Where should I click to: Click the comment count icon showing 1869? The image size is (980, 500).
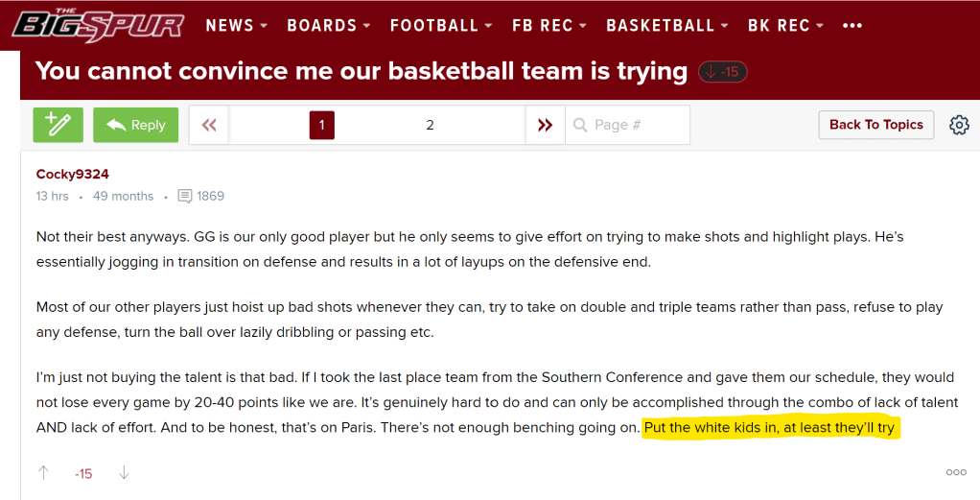click(185, 196)
